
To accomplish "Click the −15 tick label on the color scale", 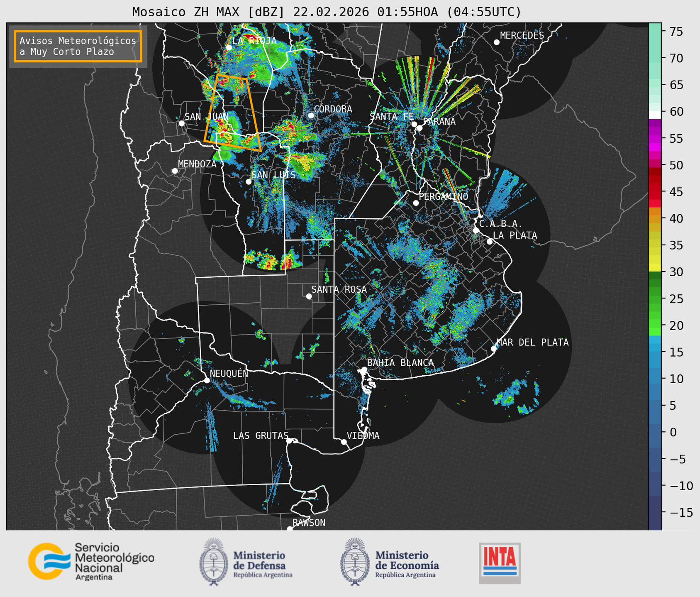I will (681, 512).
